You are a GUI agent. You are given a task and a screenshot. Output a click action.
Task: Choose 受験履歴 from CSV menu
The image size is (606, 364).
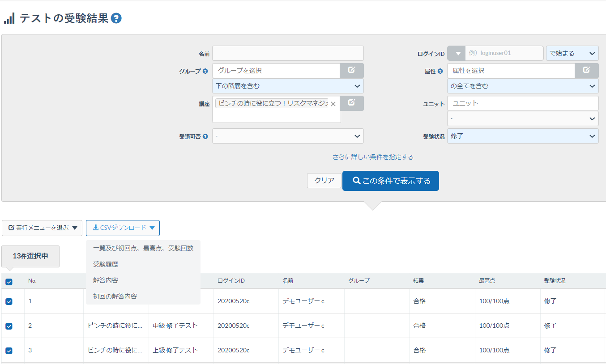pos(143,264)
